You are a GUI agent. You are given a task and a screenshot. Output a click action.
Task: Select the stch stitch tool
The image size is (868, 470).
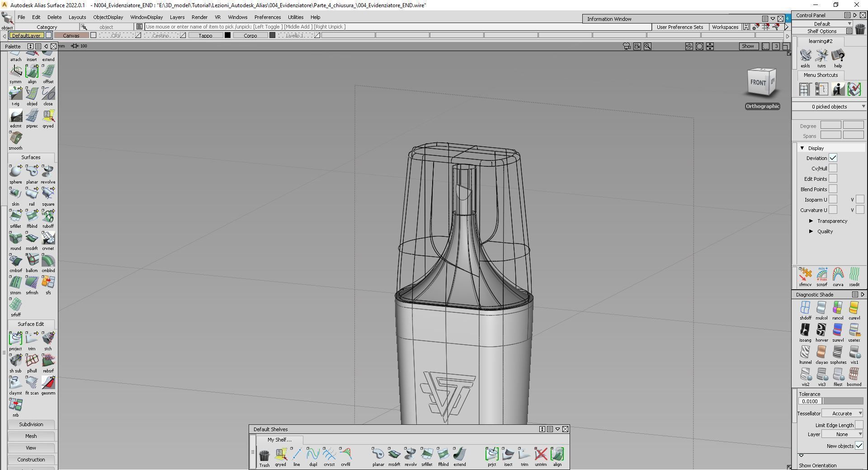(48, 338)
